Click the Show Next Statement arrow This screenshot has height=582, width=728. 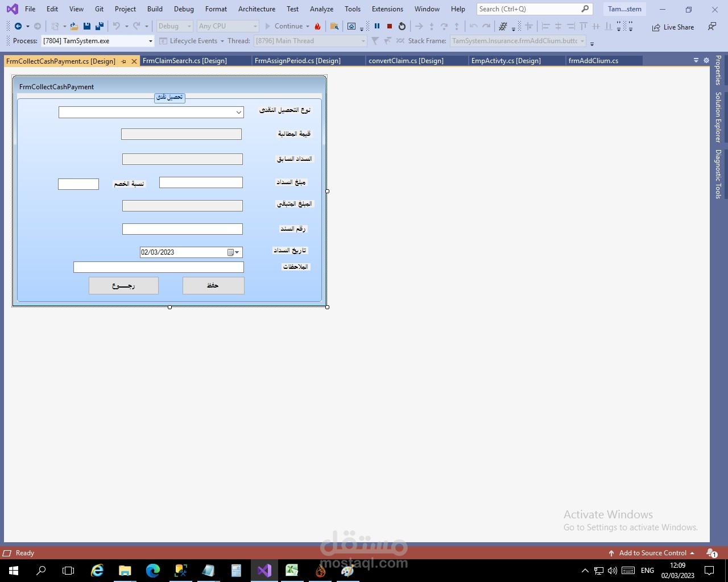(x=419, y=26)
